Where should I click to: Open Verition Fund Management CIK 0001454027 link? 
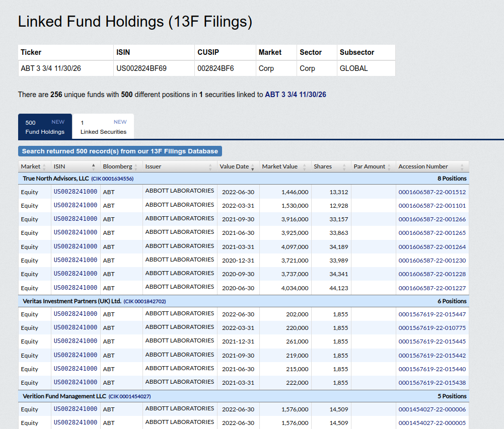click(129, 397)
